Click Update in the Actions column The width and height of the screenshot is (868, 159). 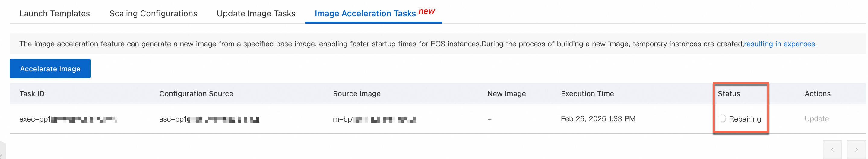816,119
